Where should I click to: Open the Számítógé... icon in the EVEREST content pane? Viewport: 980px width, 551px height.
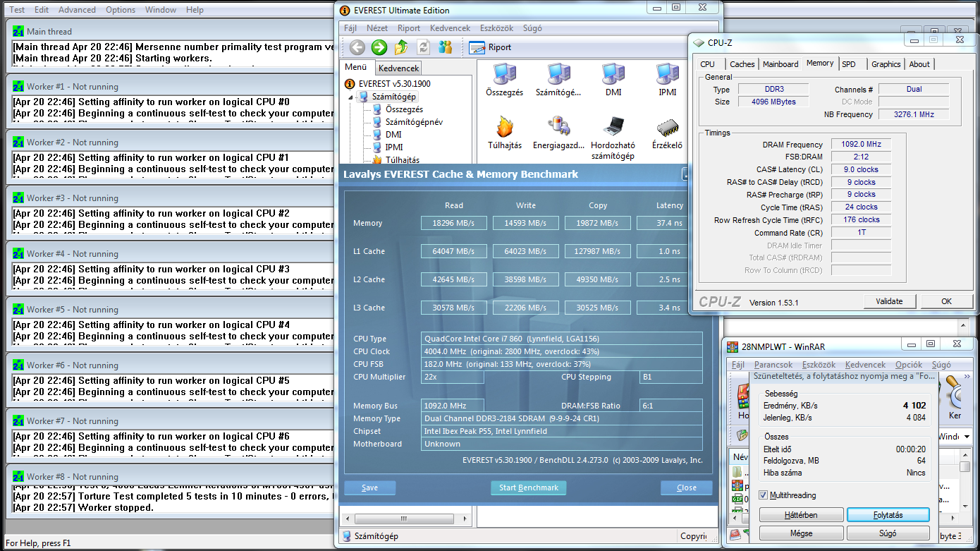click(558, 80)
